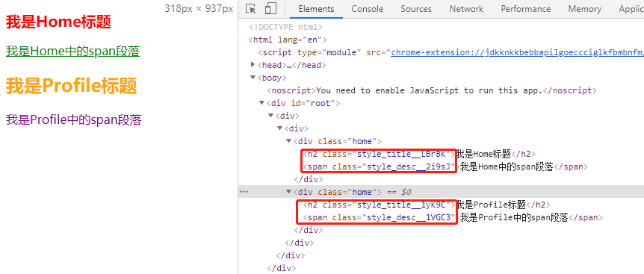This screenshot has height=274, width=644.
Task: Open the Memory tab
Action: (x=585, y=9)
